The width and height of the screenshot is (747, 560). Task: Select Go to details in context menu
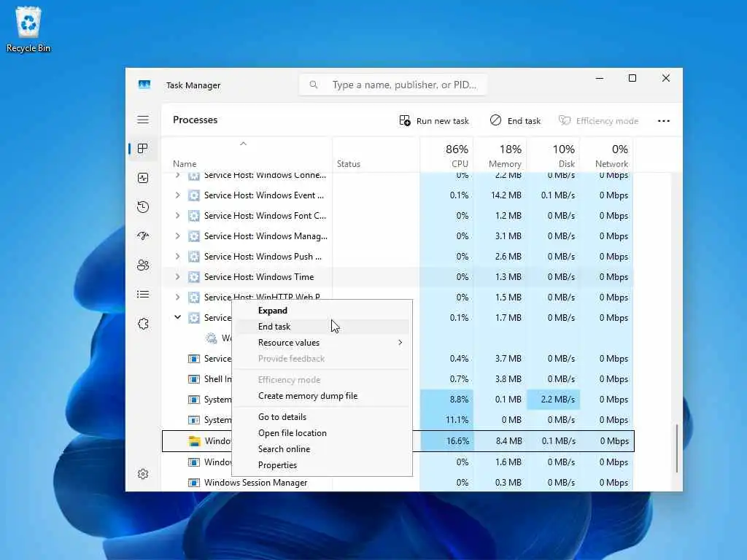(322, 416)
